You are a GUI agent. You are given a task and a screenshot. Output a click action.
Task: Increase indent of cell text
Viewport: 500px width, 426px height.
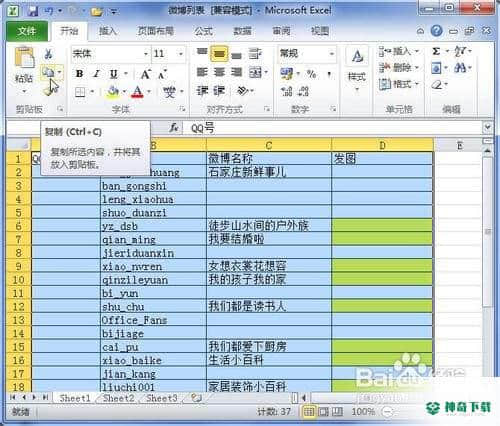point(219,91)
